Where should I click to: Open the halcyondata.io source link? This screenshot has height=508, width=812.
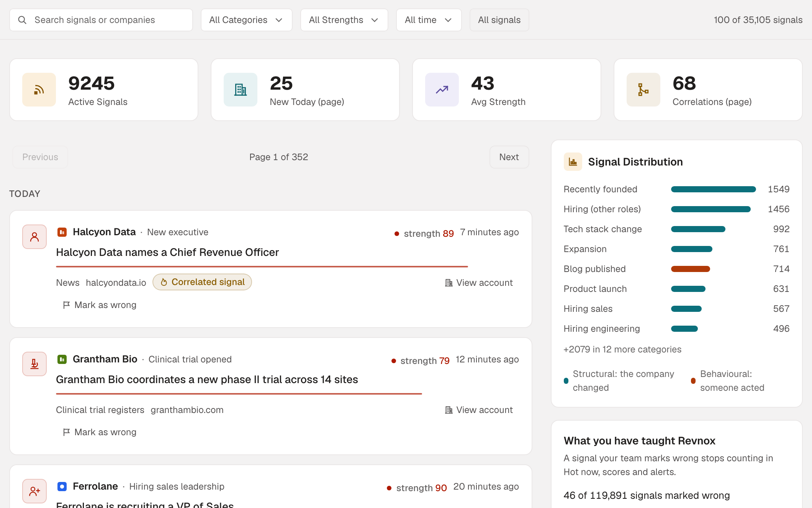coord(116,283)
